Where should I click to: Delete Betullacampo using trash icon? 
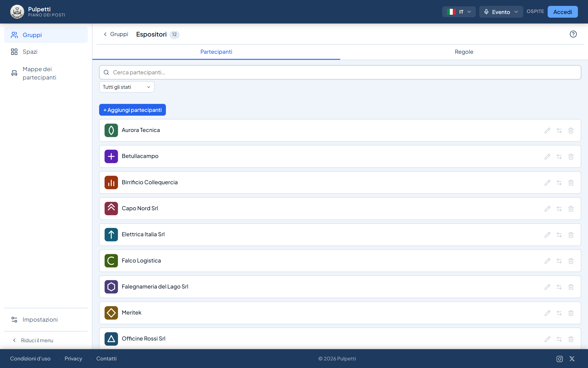[571, 157]
